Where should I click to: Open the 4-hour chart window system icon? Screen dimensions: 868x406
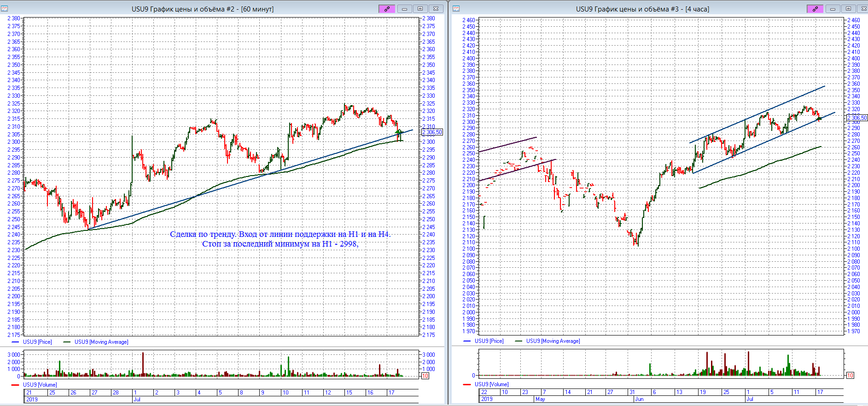456,9
